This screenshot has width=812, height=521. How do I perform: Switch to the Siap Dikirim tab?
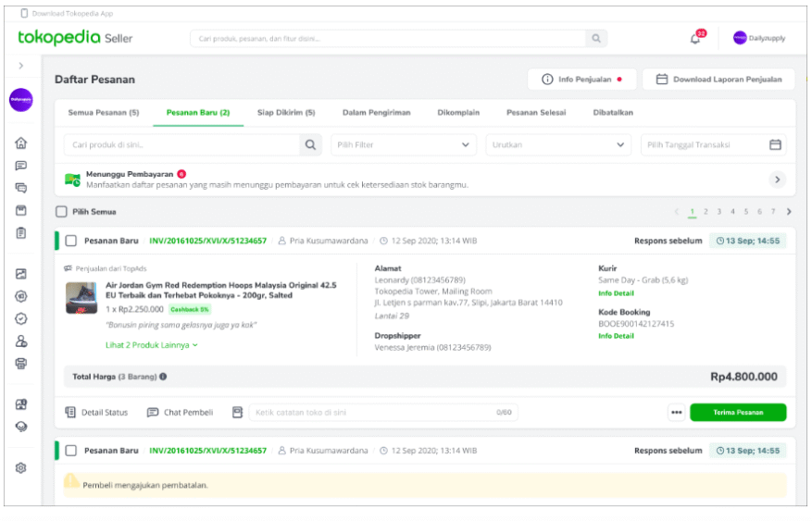(x=286, y=113)
